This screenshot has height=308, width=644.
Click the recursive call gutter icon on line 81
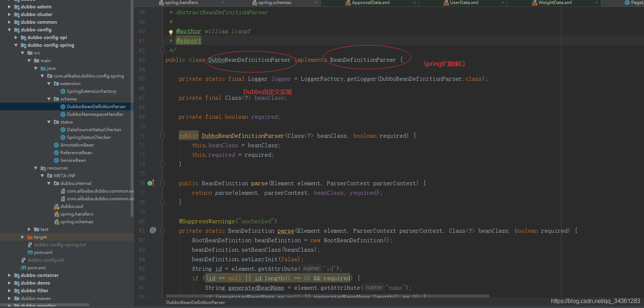[153, 230]
